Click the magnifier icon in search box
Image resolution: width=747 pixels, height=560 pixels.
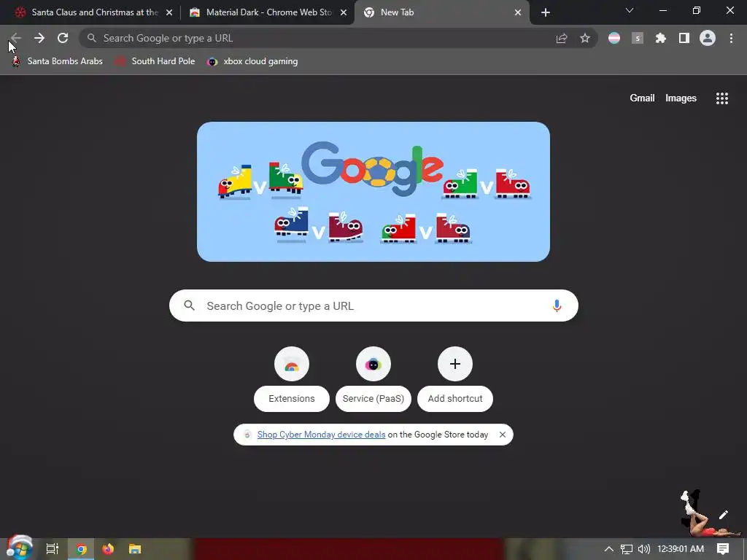coord(190,306)
